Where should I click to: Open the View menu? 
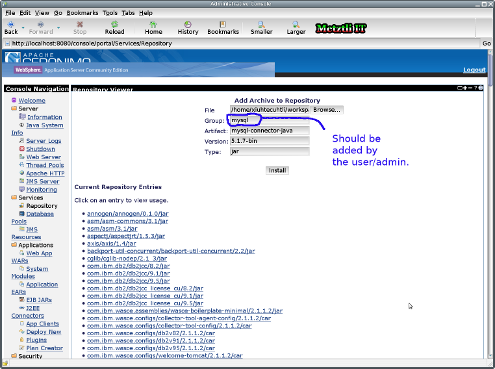point(42,13)
